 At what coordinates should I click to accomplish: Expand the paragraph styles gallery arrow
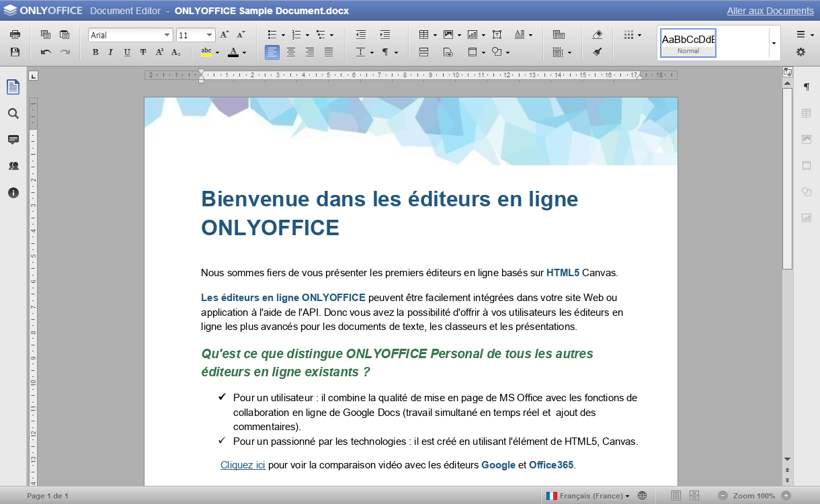click(774, 43)
